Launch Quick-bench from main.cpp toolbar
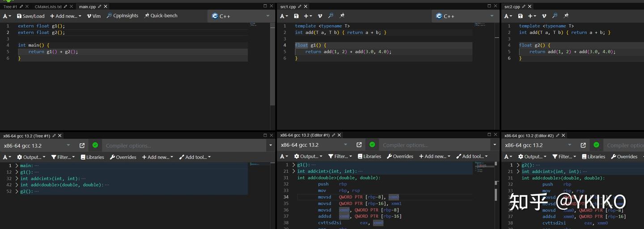Viewport: 644px width, 229px height. (x=161, y=16)
